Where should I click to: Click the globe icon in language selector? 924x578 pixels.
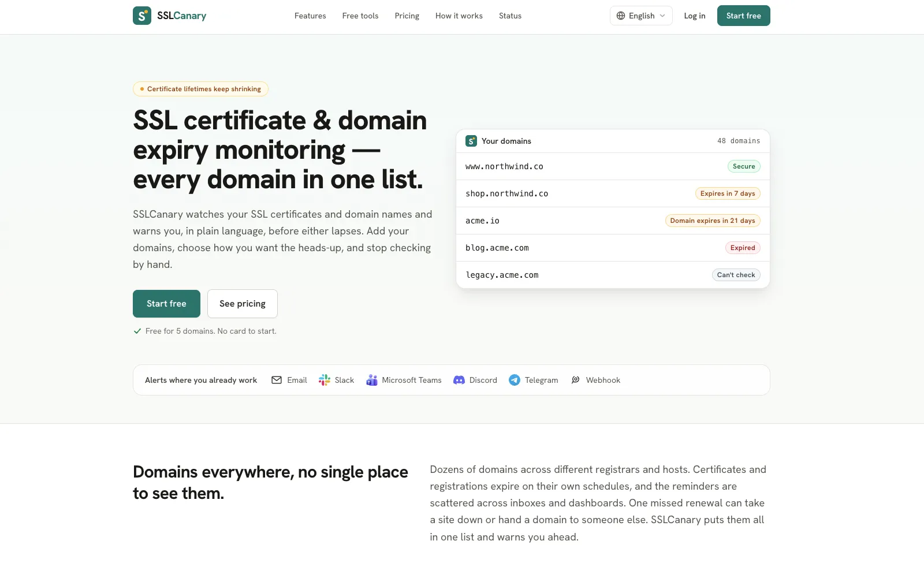pos(621,16)
